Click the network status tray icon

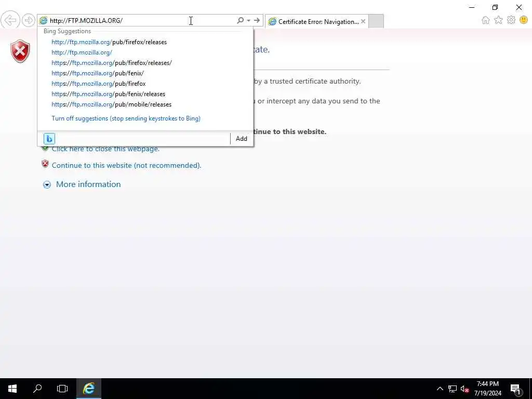click(453, 389)
